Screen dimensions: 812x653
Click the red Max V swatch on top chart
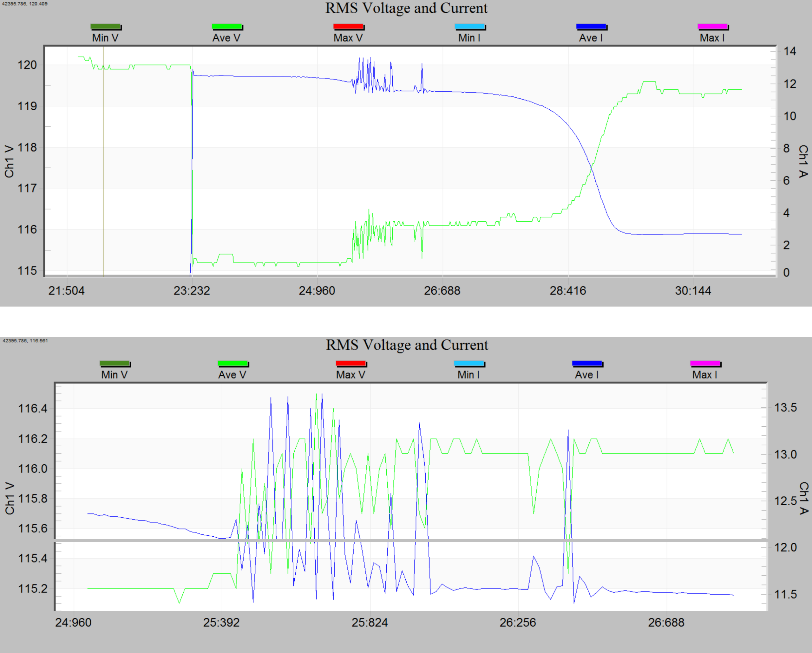coord(348,26)
